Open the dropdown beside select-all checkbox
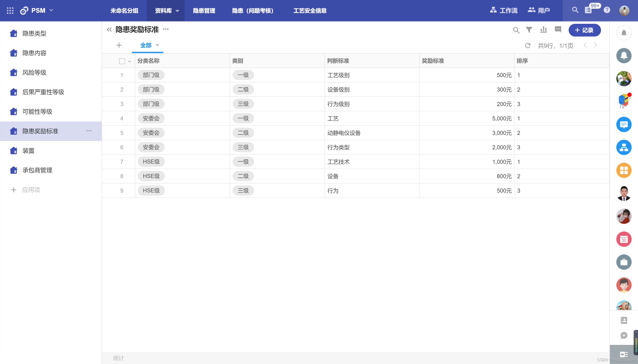 point(129,61)
